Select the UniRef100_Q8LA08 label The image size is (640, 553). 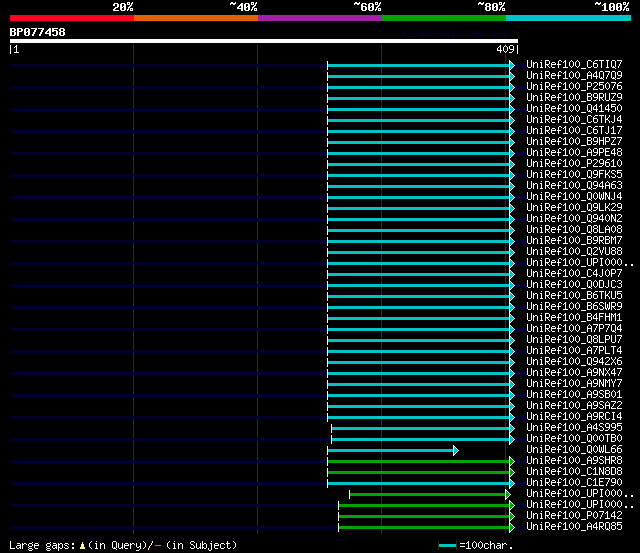point(574,230)
